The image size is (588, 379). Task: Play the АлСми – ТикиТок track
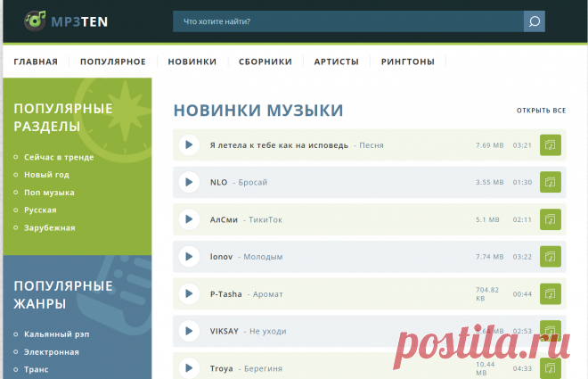(188, 219)
